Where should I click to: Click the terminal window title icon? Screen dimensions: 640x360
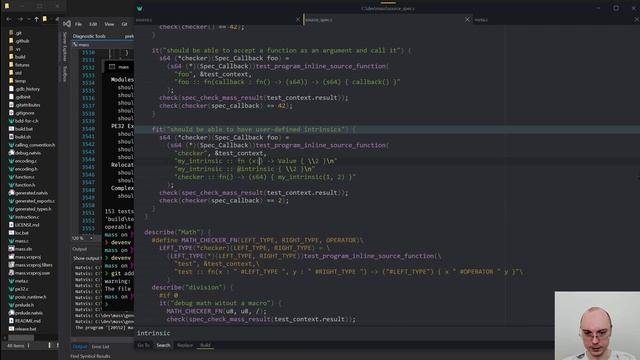click(x=112, y=67)
